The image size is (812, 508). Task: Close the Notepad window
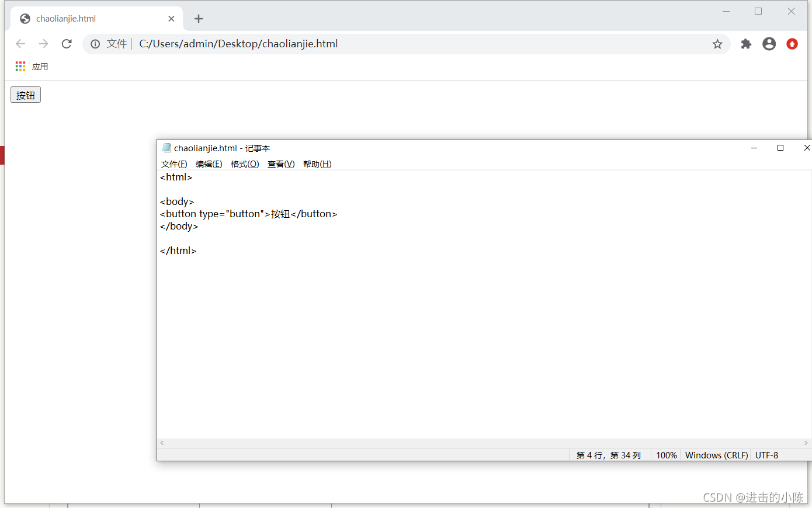[x=807, y=148]
